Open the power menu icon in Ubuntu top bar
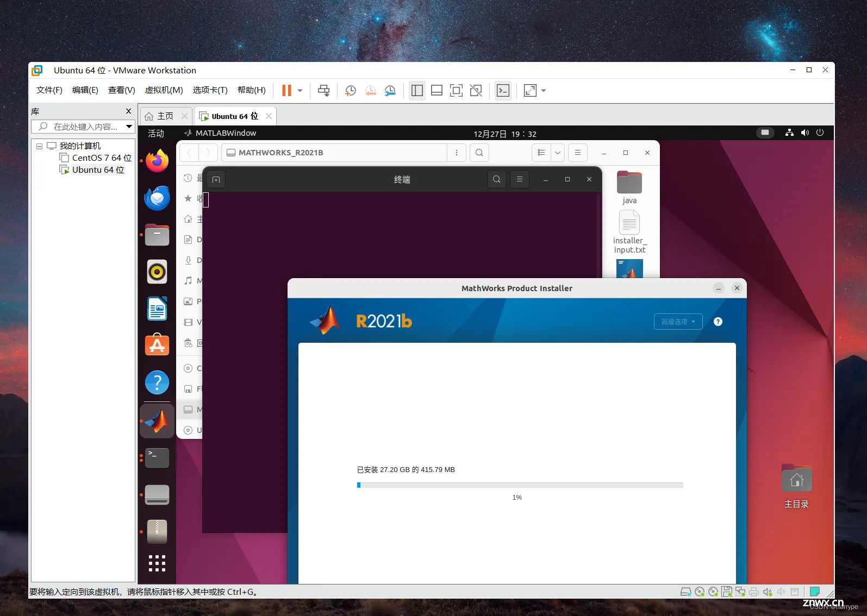The image size is (867, 616). click(x=820, y=133)
